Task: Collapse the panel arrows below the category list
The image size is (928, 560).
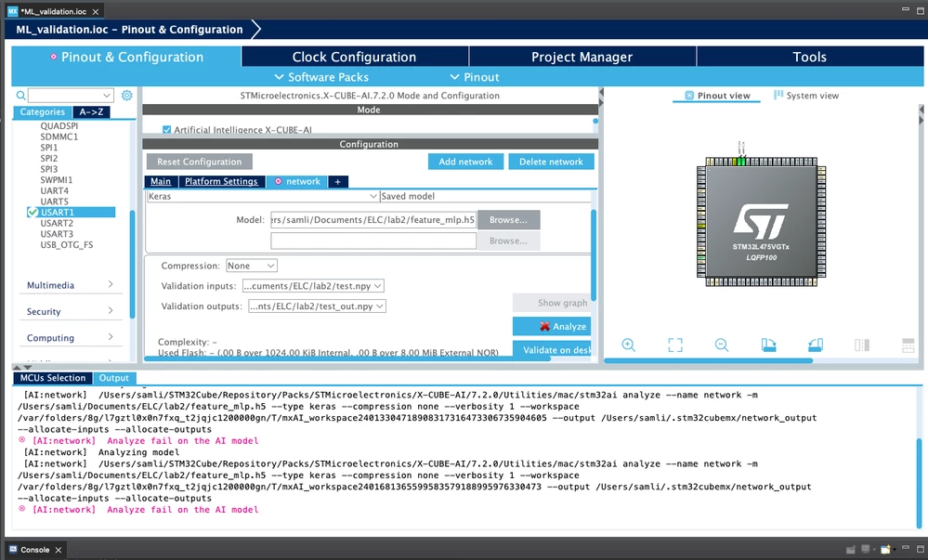Action: pyautogui.click(x=22, y=368)
